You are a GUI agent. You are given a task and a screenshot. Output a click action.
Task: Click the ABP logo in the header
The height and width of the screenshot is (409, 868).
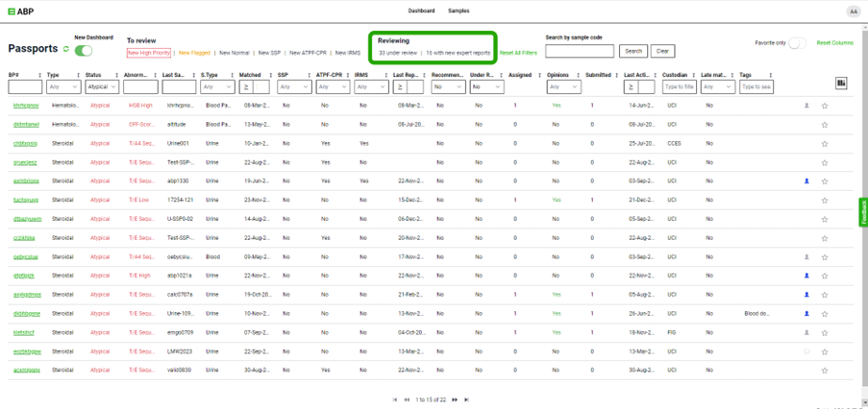coord(21,12)
